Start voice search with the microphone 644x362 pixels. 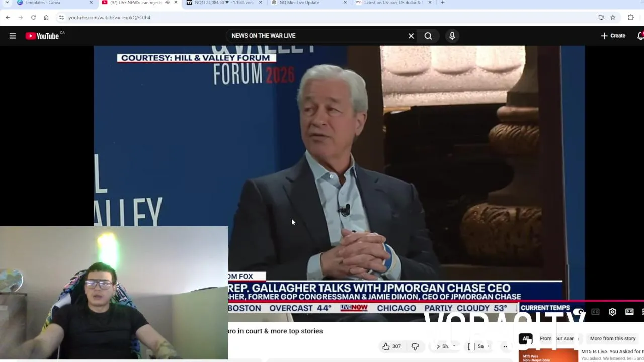pos(452,36)
